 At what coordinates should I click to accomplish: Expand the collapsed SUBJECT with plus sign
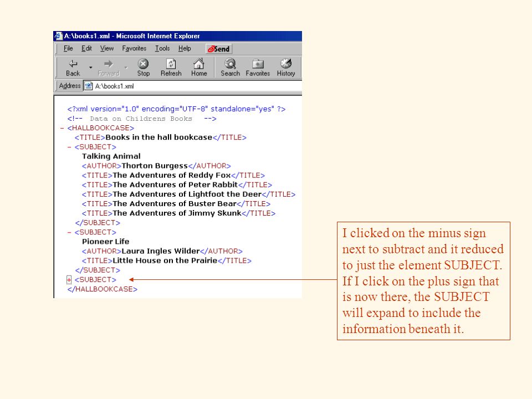(69, 280)
